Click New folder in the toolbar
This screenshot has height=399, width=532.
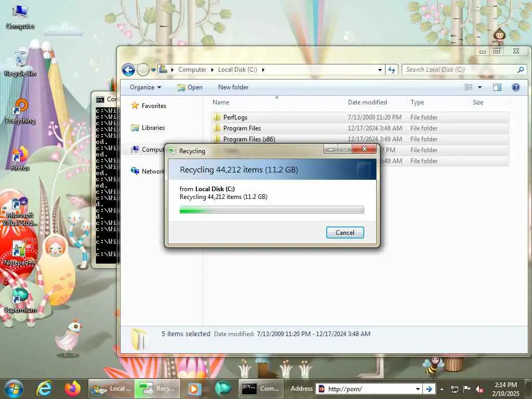click(x=233, y=87)
